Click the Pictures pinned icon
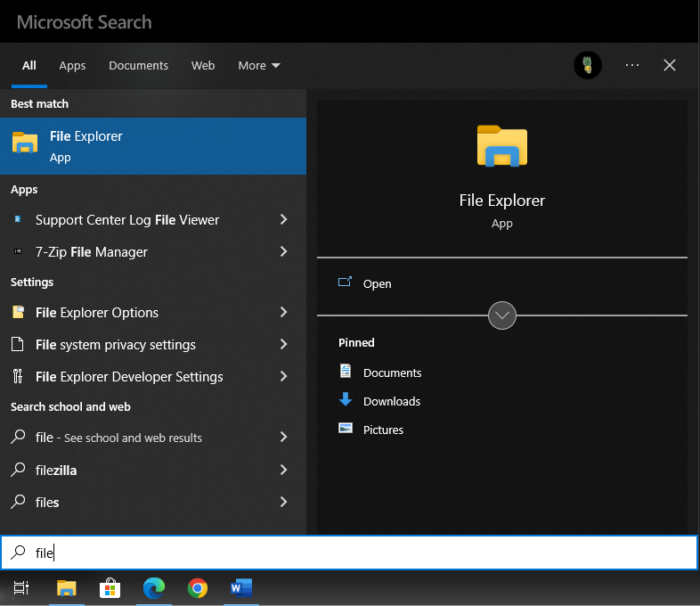 coord(346,429)
